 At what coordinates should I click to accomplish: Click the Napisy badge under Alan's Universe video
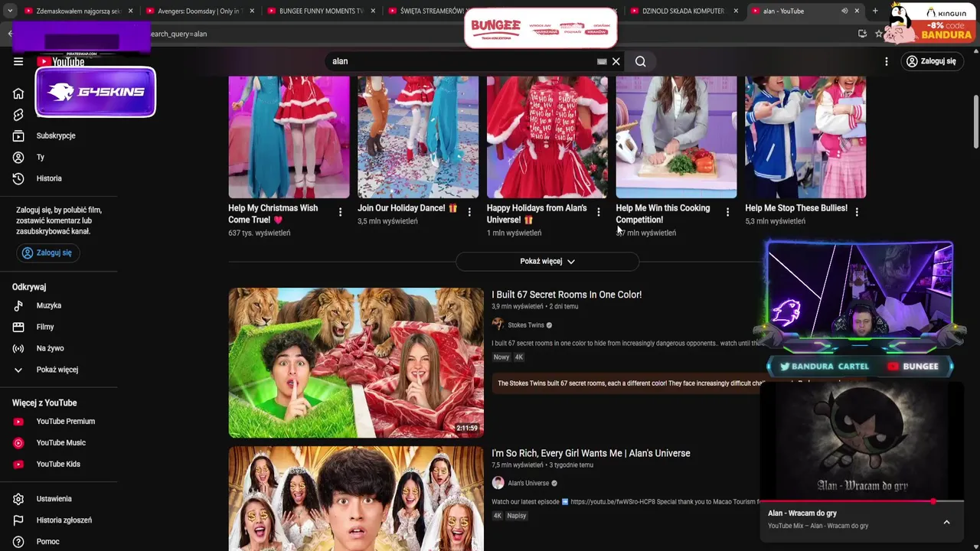(517, 516)
